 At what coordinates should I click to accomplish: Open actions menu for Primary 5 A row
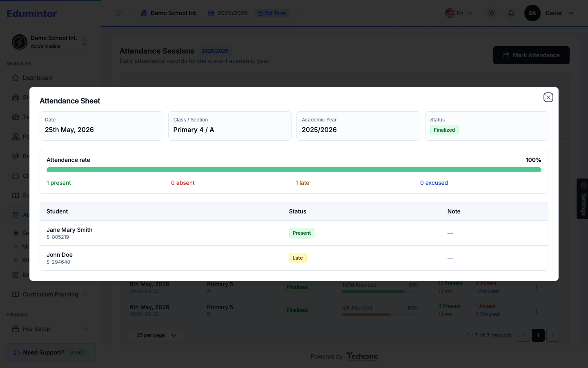(536, 287)
